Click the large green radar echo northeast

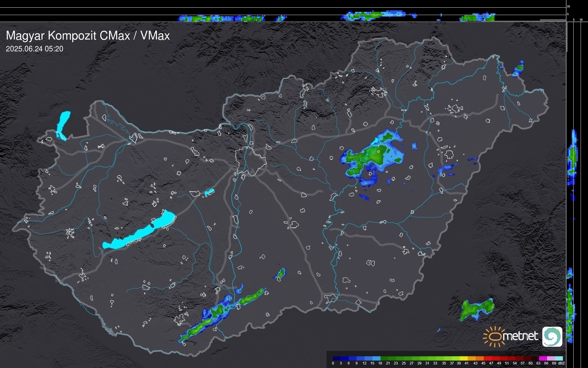[374, 155]
